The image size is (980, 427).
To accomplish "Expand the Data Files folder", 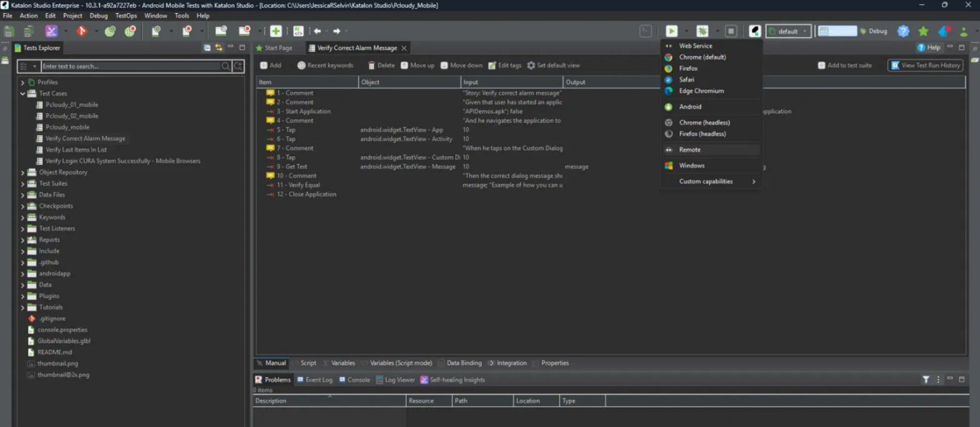I will coord(23,195).
